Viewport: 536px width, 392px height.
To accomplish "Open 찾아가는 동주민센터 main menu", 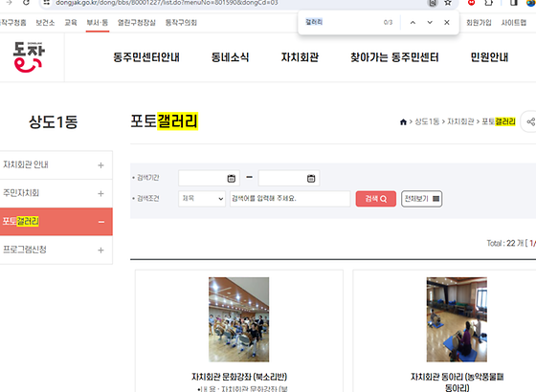I will pos(394,57).
